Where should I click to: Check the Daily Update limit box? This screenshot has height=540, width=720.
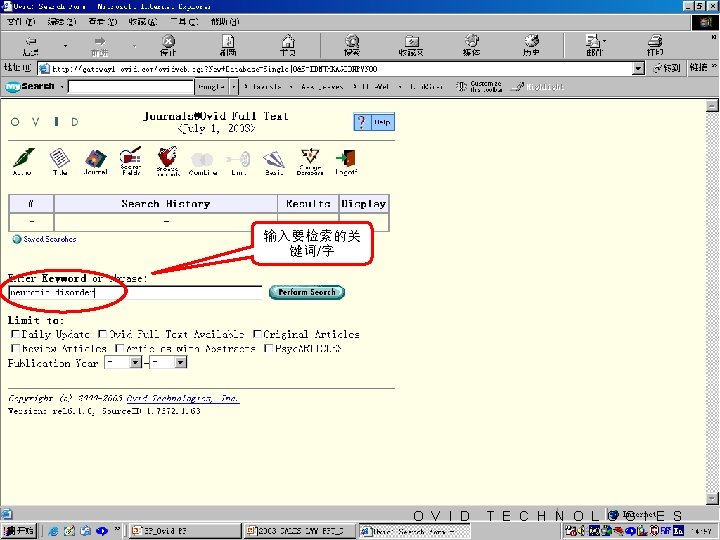[15, 334]
